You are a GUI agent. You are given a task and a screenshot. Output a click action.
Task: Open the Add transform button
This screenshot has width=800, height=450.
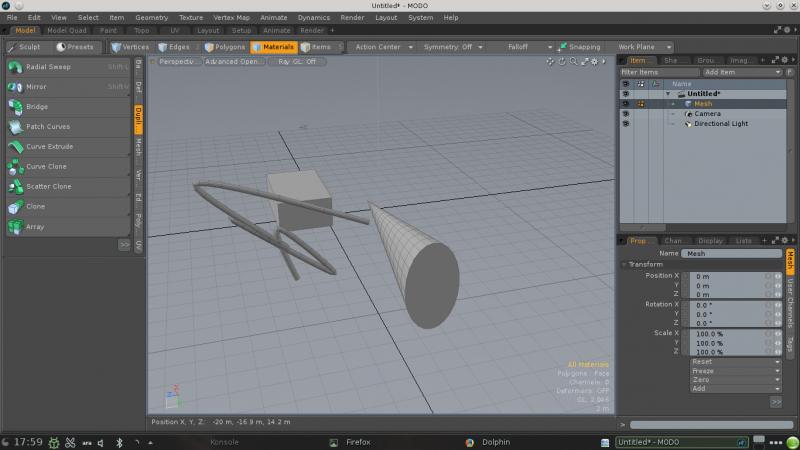click(736, 389)
